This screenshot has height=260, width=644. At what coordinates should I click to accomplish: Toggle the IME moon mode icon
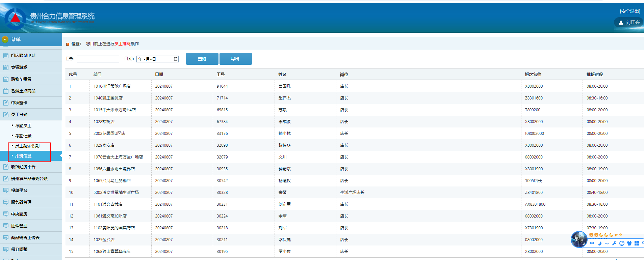coord(600,243)
